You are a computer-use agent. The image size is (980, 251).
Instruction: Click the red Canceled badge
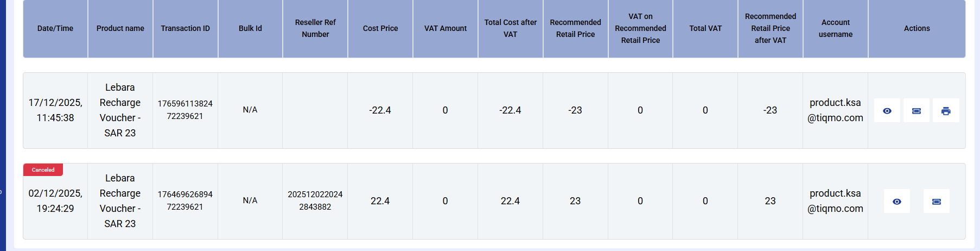[x=43, y=170]
